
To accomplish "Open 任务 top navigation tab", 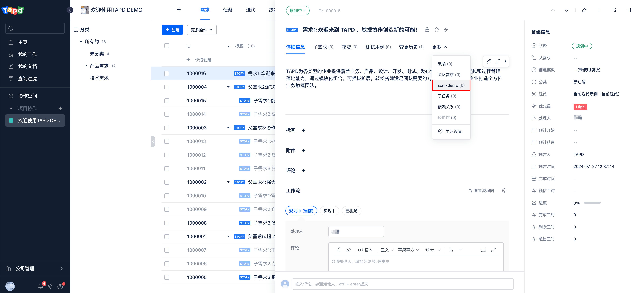I will pos(228,10).
